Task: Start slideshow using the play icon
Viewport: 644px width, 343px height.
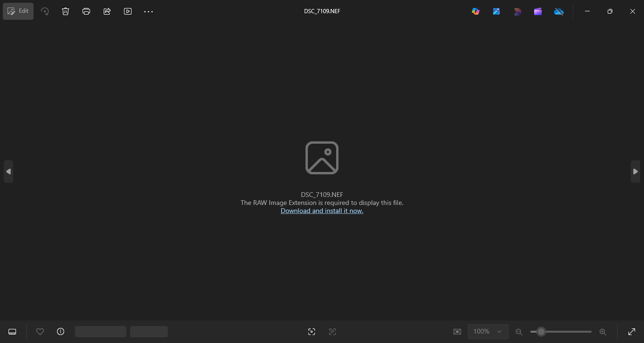Action: [128, 11]
